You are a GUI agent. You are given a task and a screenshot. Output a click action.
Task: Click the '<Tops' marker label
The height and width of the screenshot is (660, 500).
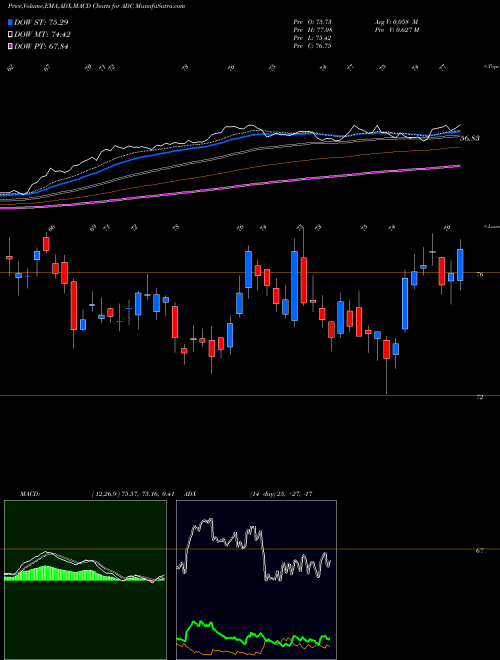click(491, 67)
